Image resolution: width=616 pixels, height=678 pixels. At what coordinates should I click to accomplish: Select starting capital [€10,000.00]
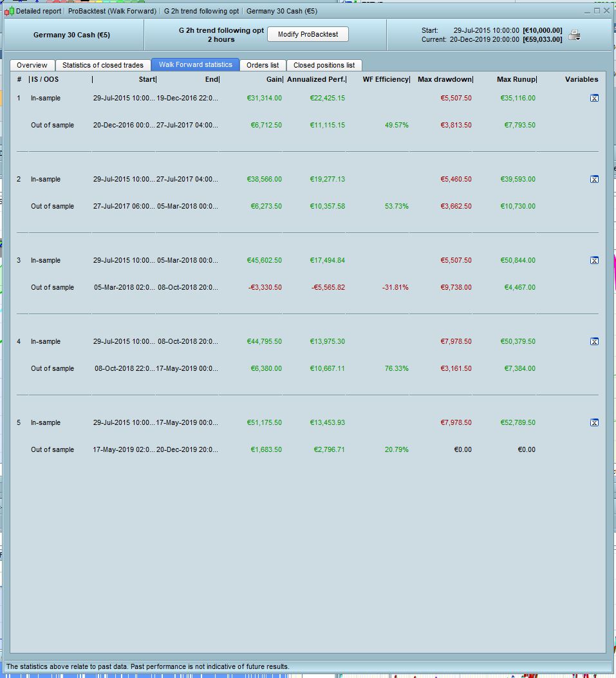point(542,30)
